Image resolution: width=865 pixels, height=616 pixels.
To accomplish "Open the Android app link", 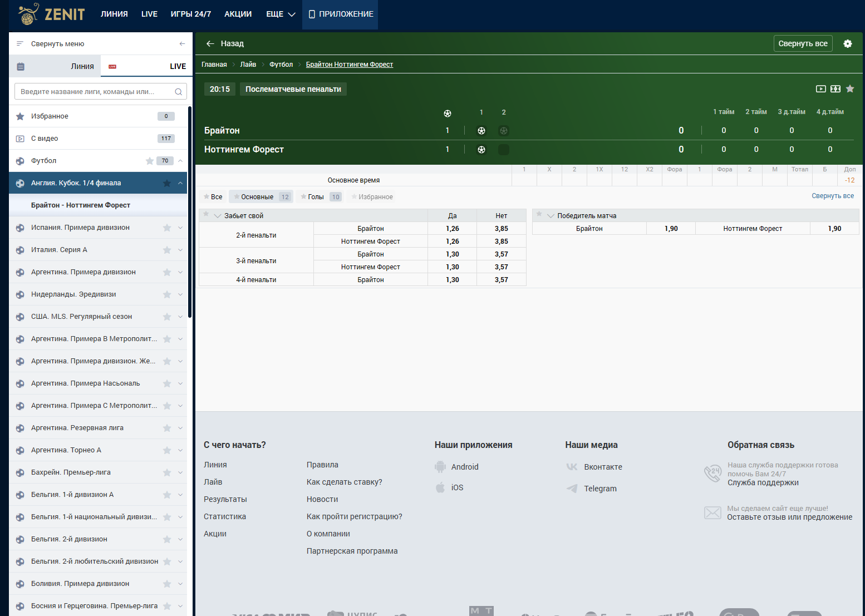I will [x=464, y=467].
